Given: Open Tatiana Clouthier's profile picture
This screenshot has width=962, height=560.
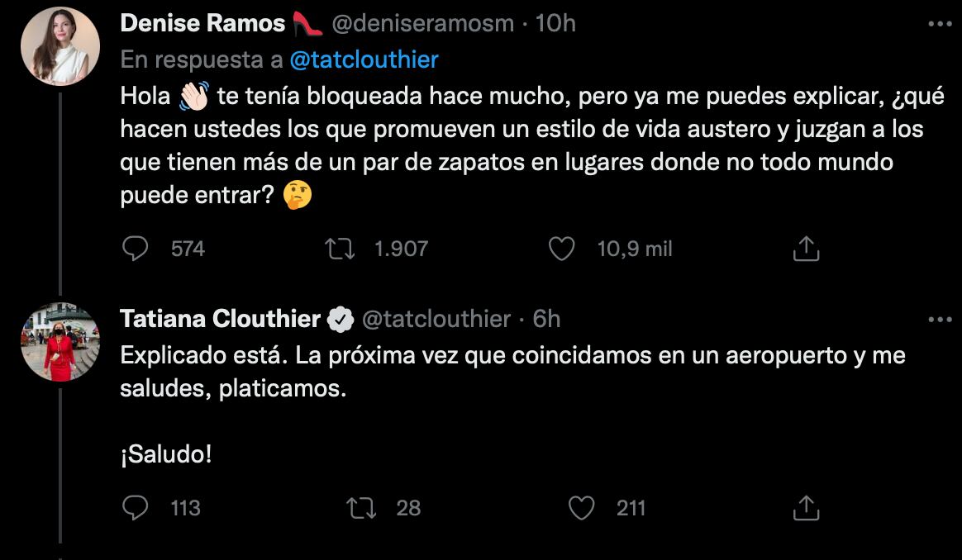Looking at the screenshot, I should coord(60,341).
